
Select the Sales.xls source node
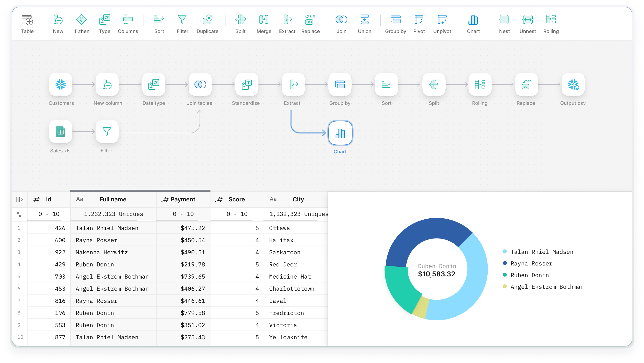point(61,132)
